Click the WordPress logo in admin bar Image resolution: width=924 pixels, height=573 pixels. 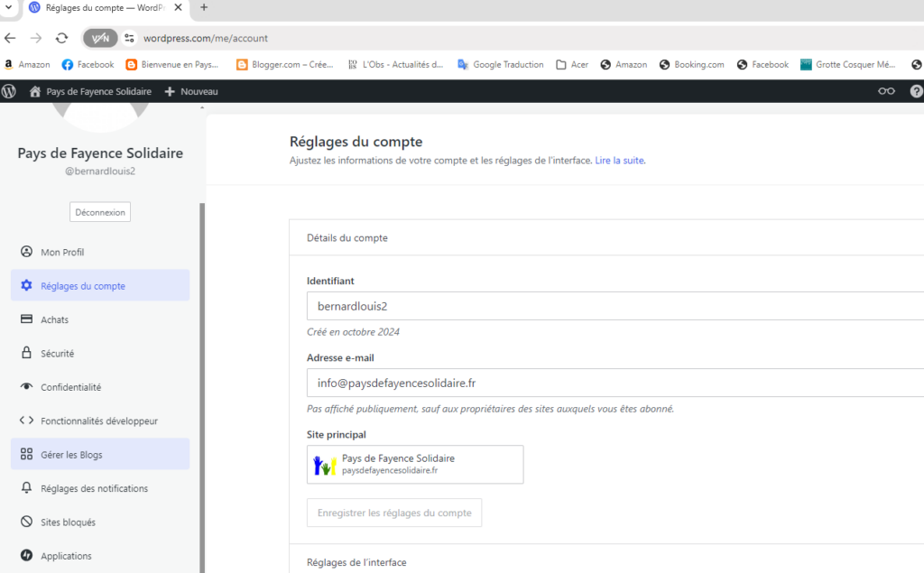click(x=9, y=91)
